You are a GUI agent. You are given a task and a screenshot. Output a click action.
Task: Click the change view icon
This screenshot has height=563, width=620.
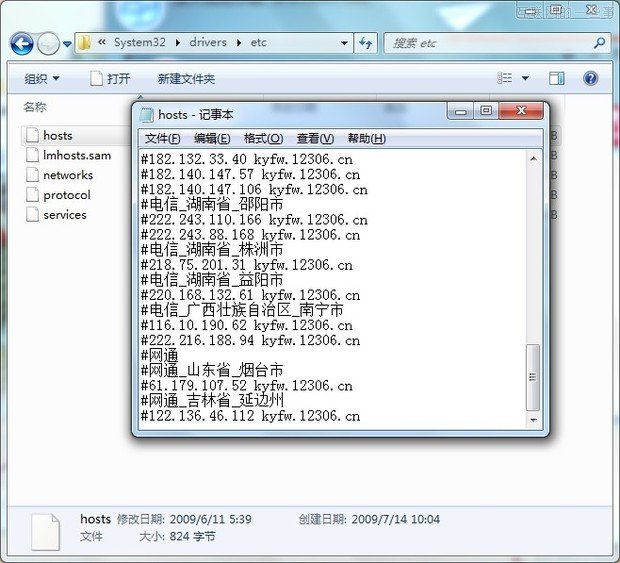tap(505, 78)
